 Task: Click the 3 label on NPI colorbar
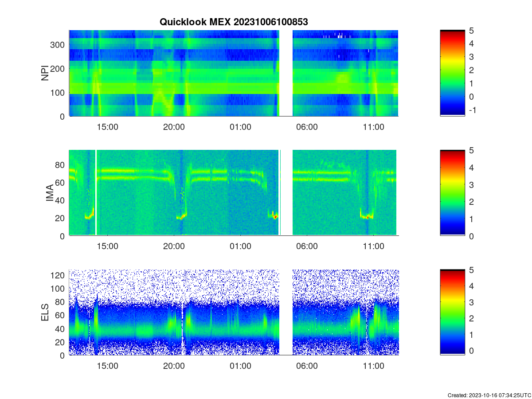pos(471,57)
